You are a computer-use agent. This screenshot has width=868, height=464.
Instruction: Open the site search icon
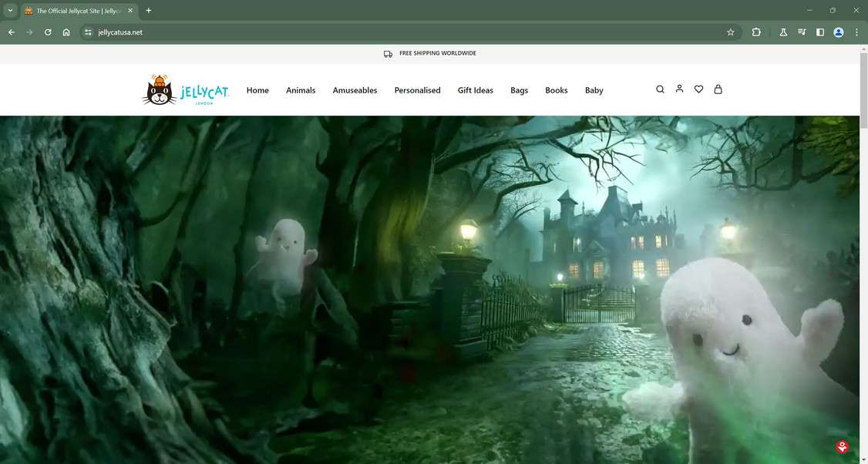[660, 89]
